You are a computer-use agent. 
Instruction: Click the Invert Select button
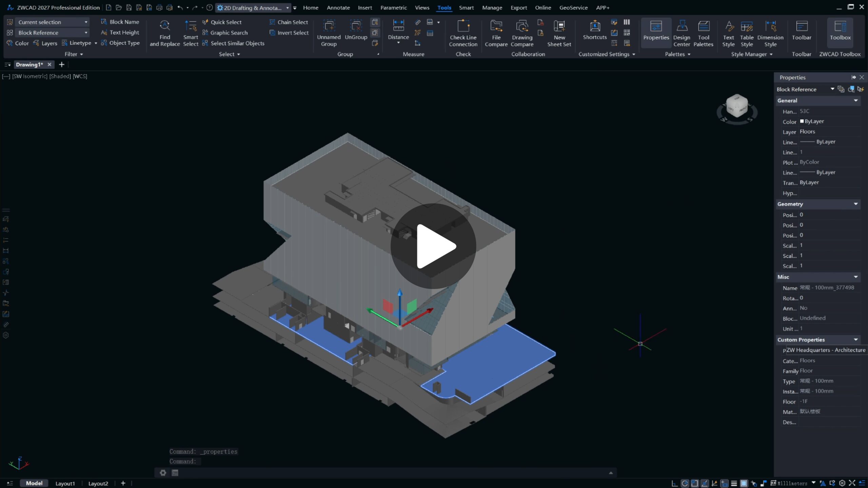[289, 33]
